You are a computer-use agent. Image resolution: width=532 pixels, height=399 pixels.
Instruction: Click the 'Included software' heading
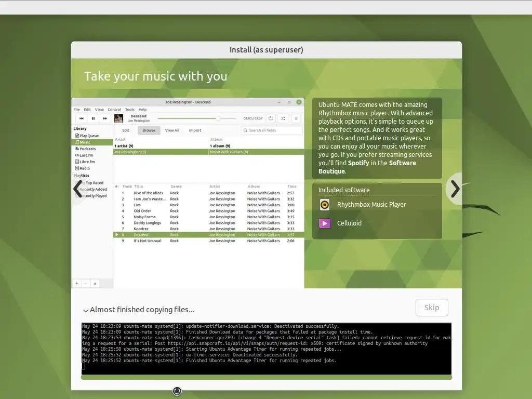click(x=344, y=190)
